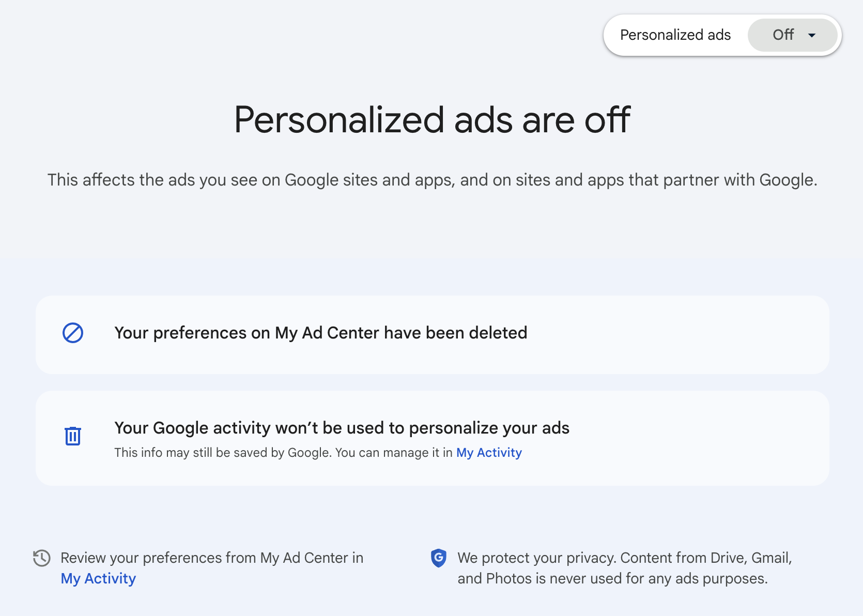Click 'Review your preferences from My Ad Center' text

pyautogui.click(x=212, y=558)
